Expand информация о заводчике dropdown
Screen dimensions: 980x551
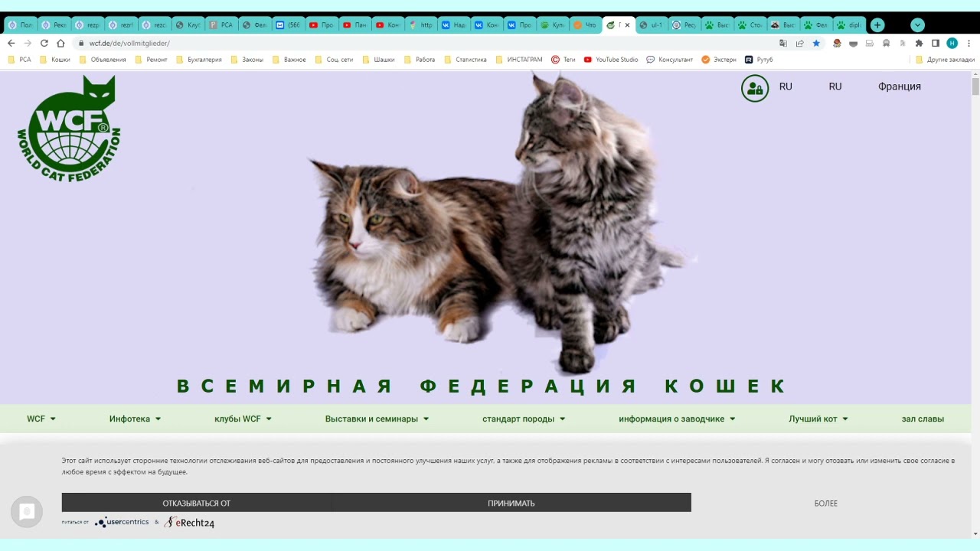pos(677,419)
